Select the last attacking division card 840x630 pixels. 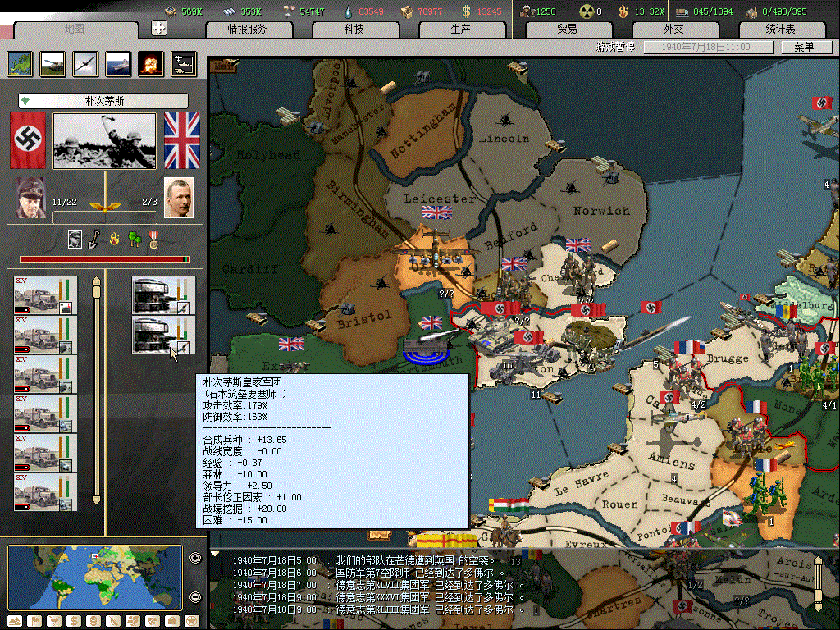pos(46,492)
